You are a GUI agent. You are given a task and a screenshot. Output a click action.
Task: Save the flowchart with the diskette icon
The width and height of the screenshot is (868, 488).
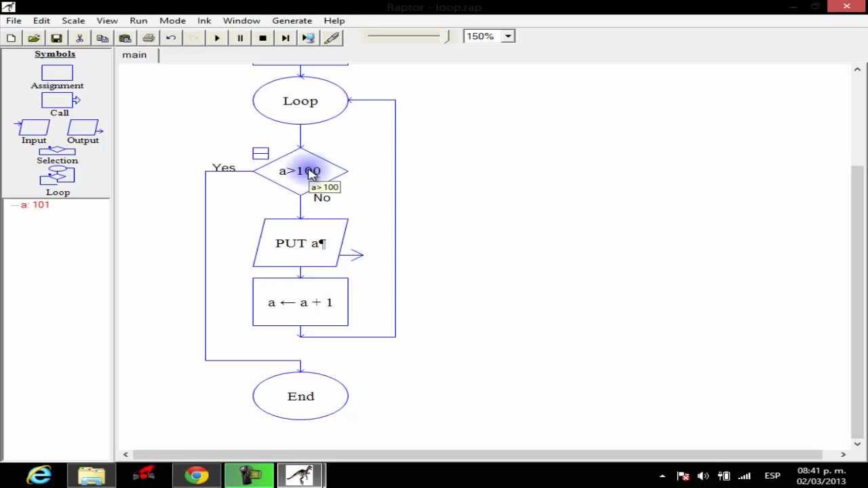point(57,38)
